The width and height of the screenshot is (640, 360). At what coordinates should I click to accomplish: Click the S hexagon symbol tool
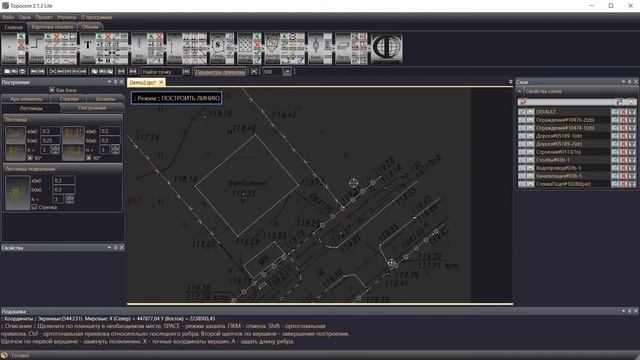tap(218, 49)
